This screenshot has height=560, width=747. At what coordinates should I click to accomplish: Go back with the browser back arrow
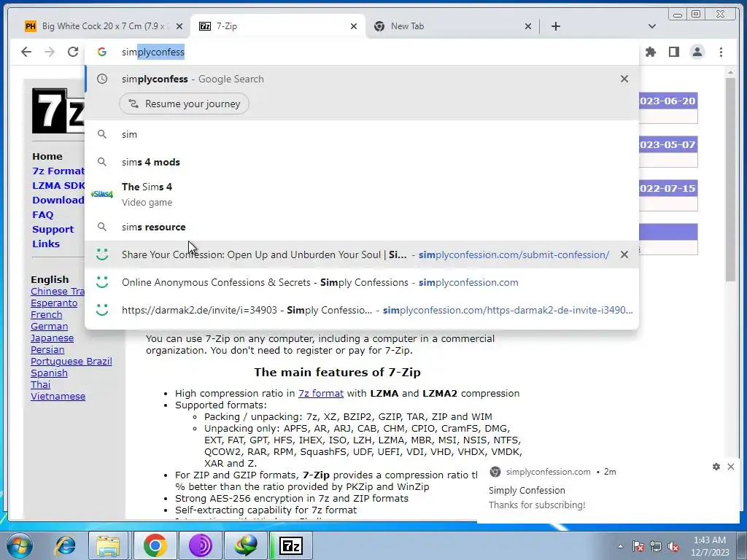(x=26, y=52)
